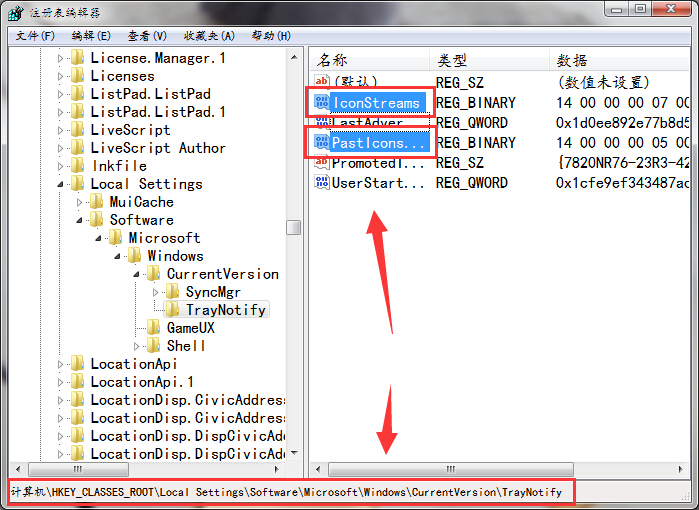Image resolution: width=699 pixels, height=510 pixels.
Task: Collapse the Local Settings tree node
Action: 62,184
